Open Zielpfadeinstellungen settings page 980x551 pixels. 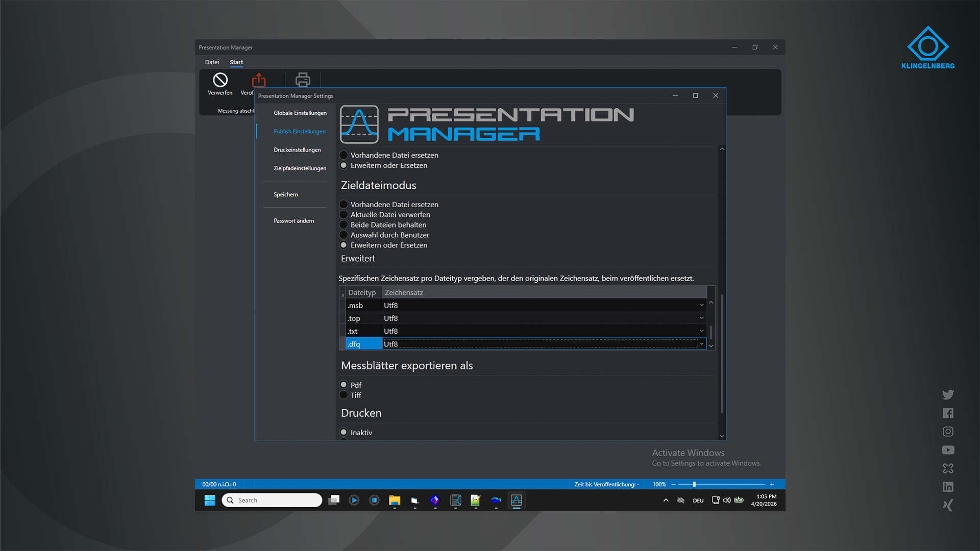[x=300, y=168]
